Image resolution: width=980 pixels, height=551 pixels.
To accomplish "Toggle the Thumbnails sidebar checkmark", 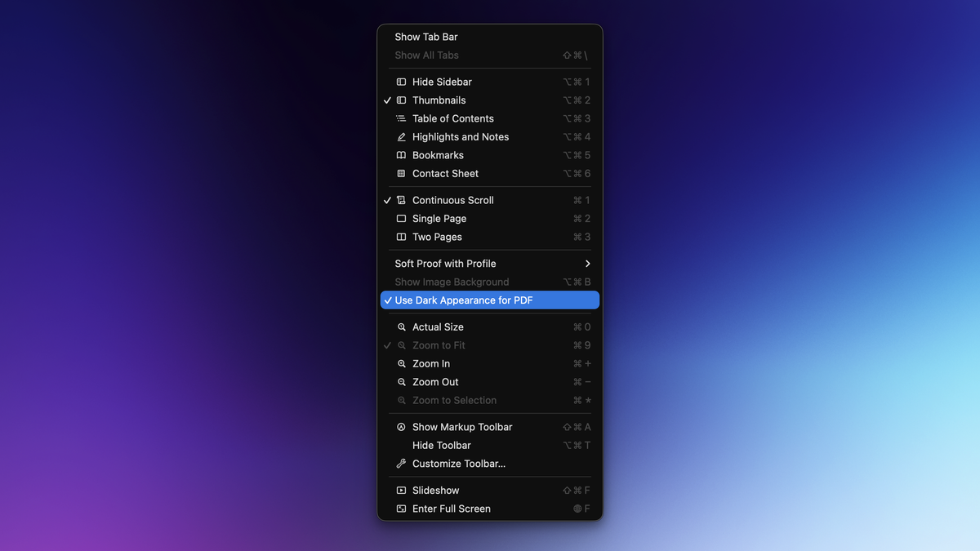I will 387,100.
